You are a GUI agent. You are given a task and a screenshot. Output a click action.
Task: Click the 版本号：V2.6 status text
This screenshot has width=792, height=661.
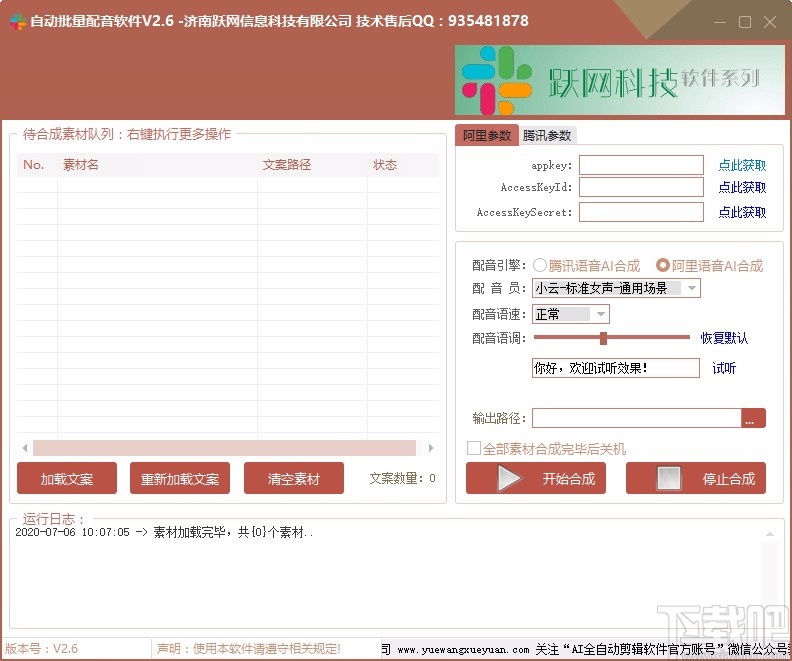(x=41, y=648)
